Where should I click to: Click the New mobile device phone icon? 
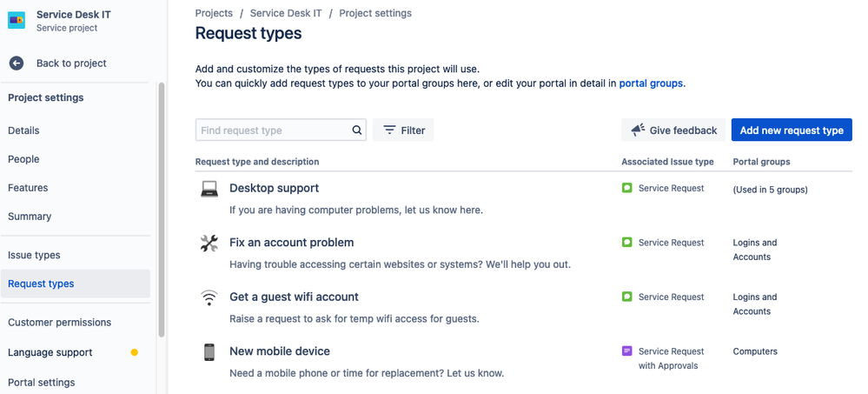click(x=209, y=352)
